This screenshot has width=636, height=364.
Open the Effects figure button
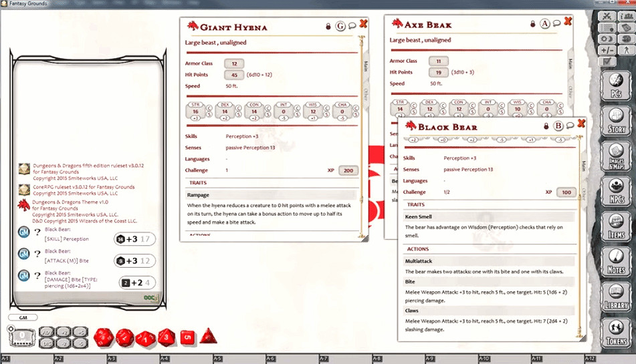[x=626, y=51]
